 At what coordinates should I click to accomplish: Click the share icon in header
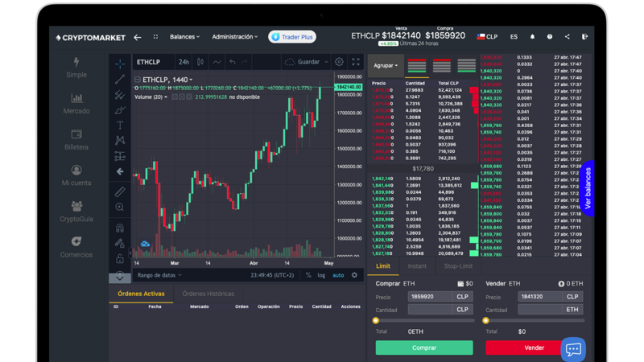[567, 37]
